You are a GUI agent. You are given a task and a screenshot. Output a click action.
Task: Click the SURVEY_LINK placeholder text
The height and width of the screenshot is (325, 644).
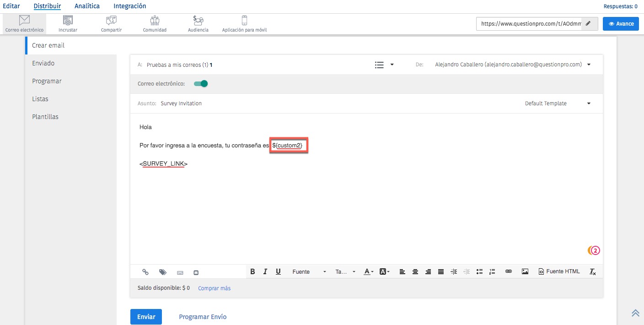coord(164,163)
